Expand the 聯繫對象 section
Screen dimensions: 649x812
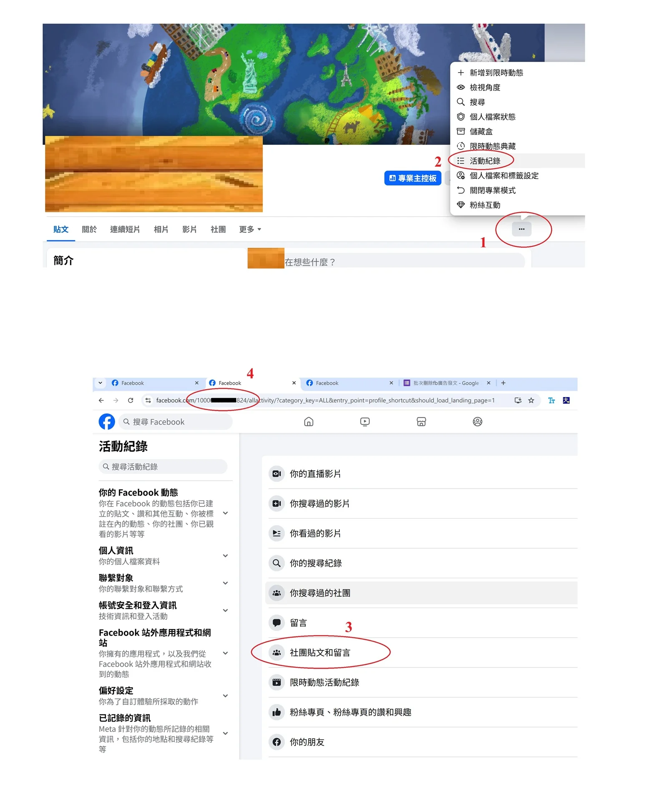click(x=225, y=583)
